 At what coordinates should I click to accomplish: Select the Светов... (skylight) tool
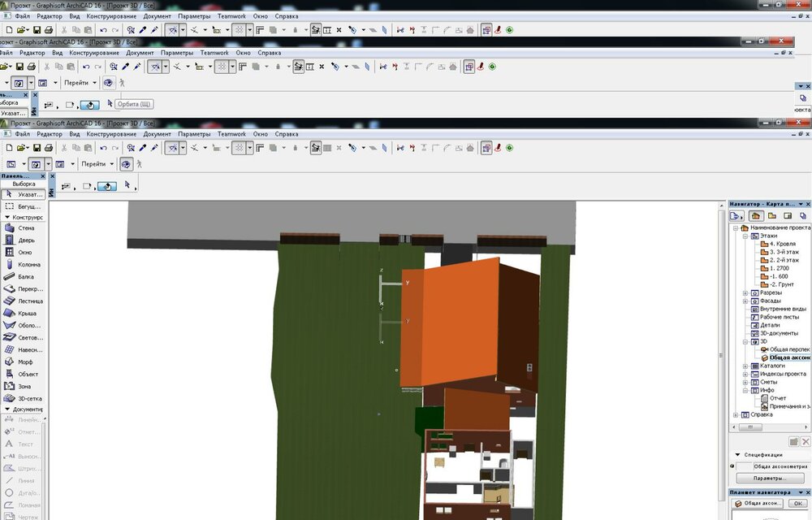[23, 338]
